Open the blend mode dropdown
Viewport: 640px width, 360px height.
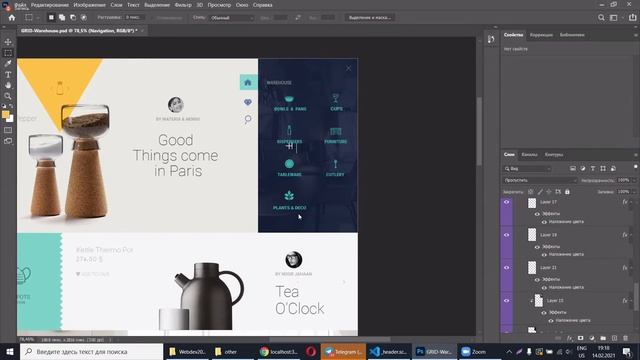(540, 180)
